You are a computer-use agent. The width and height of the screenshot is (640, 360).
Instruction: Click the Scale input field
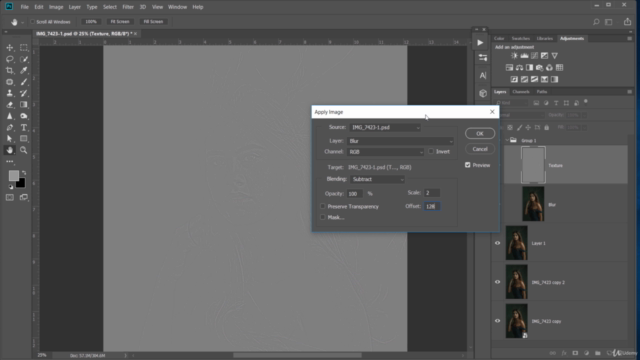[x=432, y=193]
